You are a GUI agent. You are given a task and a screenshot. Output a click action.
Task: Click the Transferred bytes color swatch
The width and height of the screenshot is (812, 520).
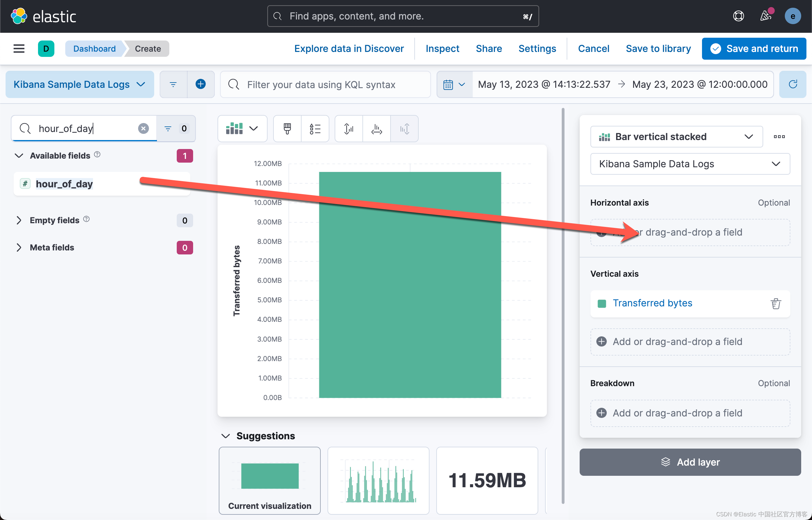(602, 304)
